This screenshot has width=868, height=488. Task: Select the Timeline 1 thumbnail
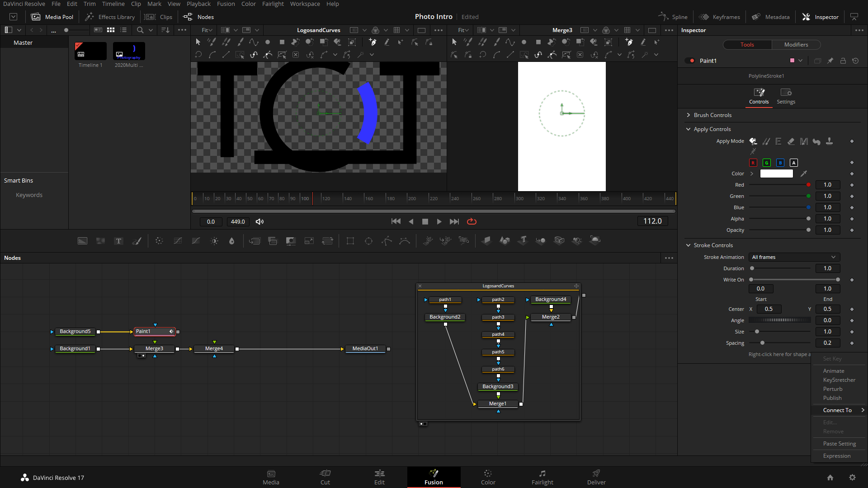tap(90, 51)
